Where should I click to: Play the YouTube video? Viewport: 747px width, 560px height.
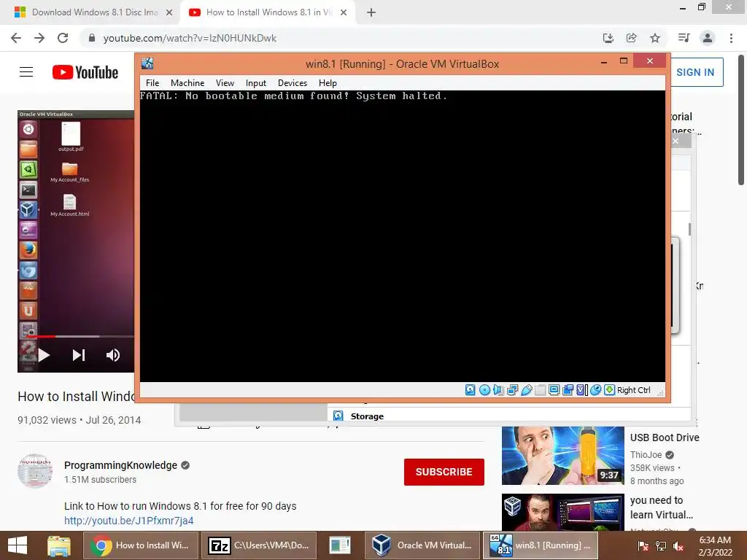click(x=44, y=355)
